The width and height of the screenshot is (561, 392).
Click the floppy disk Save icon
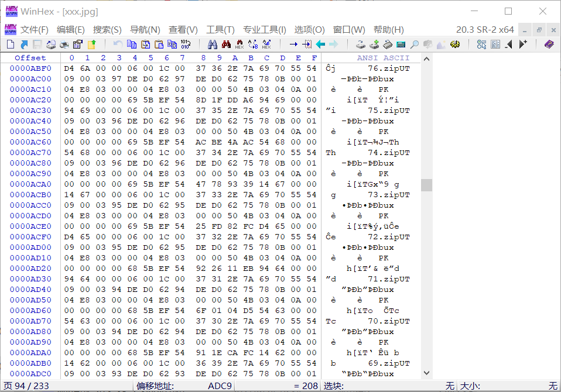tap(37, 44)
